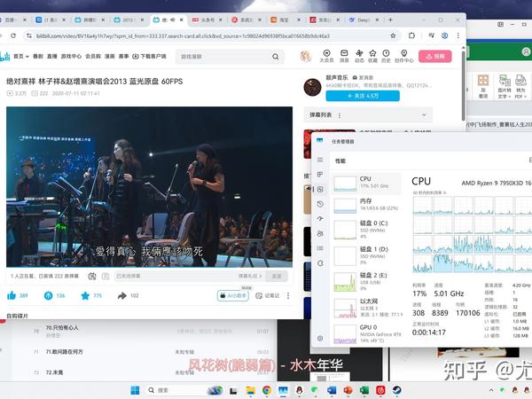Select 以太网 in performance list
This screenshot has width=532, height=399.
366,308
